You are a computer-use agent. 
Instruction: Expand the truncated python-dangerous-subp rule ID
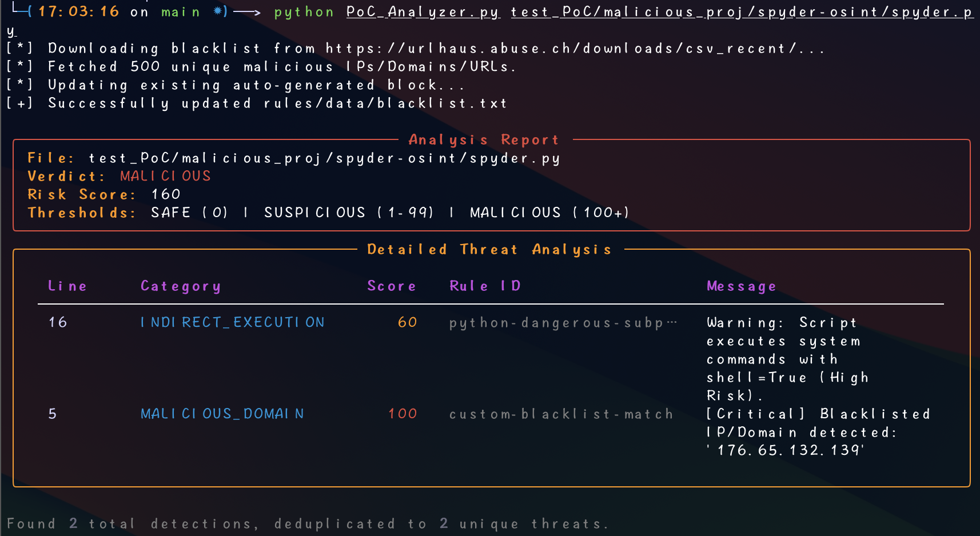click(563, 322)
